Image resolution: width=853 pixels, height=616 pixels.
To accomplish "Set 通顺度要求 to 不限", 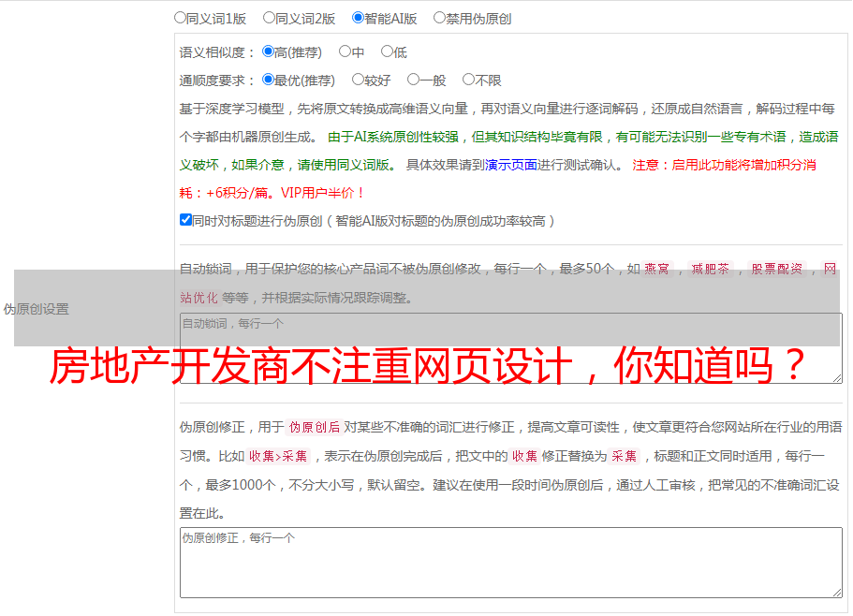I will coord(468,80).
